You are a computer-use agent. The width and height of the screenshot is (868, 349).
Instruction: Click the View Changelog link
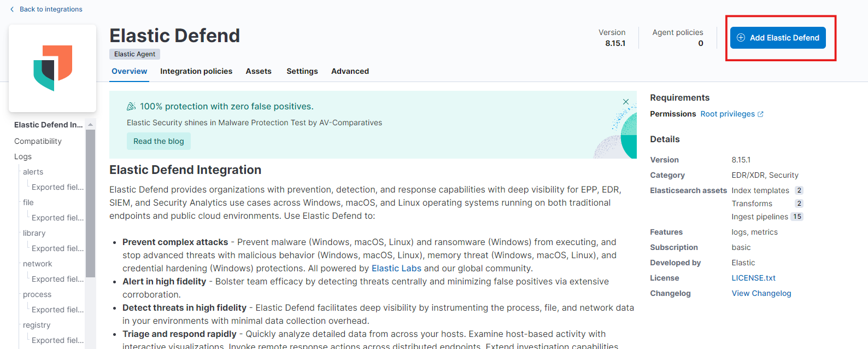tap(761, 293)
